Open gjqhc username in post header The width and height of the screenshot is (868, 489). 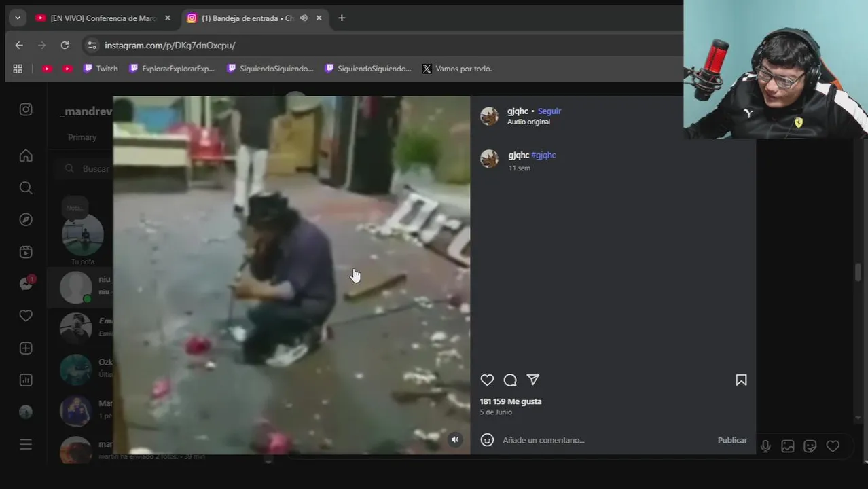click(518, 111)
